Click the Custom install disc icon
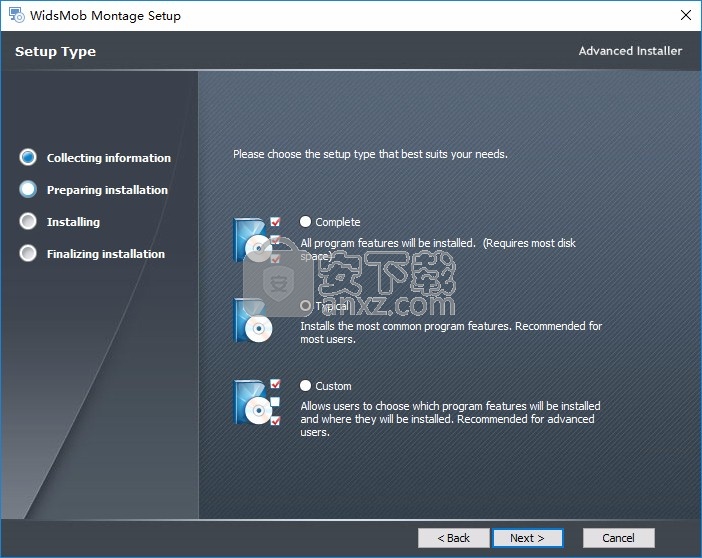Image resolution: width=702 pixels, height=558 pixels. [x=257, y=402]
